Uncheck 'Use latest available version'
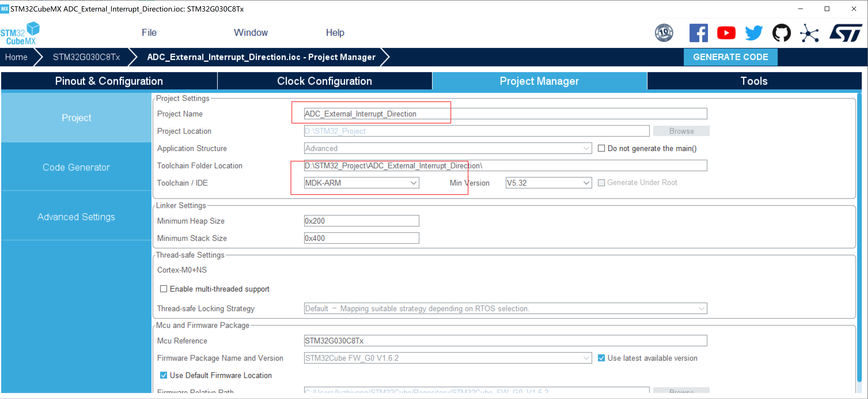The height and width of the screenshot is (399, 868). click(x=601, y=358)
